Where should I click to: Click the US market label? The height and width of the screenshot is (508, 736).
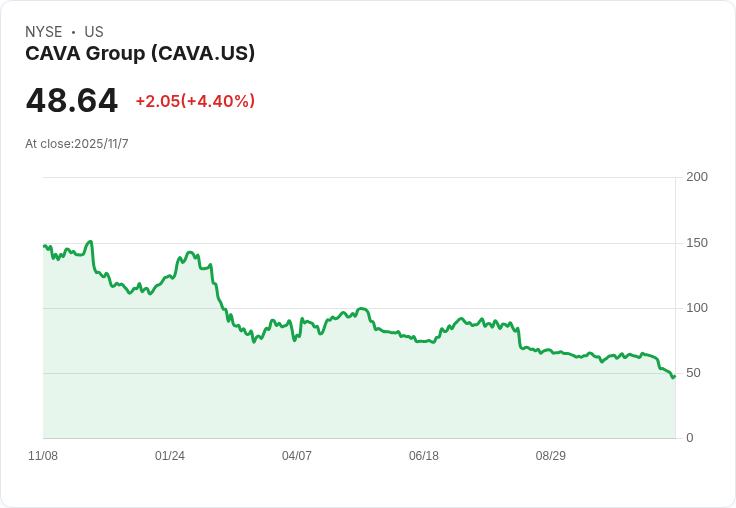94,32
